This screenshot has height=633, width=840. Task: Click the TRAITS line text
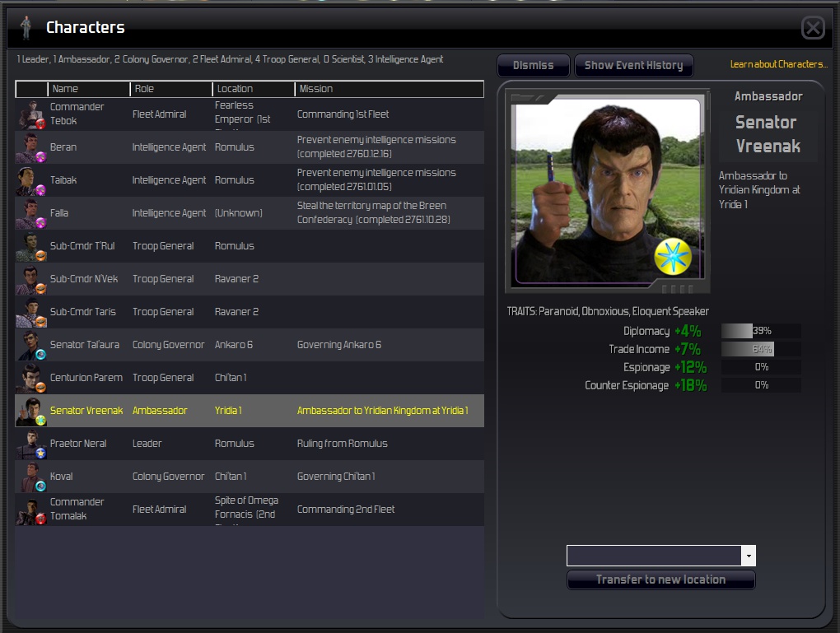click(608, 312)
